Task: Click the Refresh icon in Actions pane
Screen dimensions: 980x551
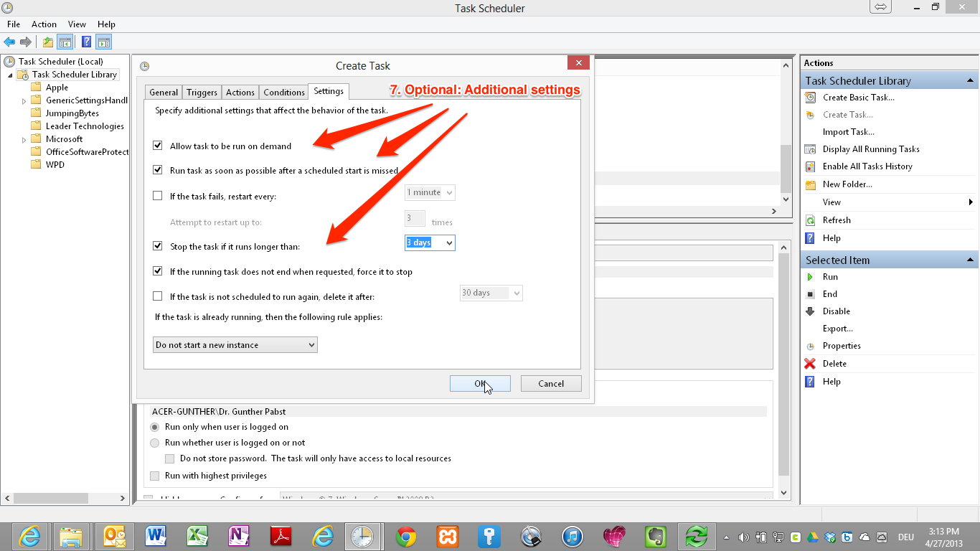Action: 810,220
